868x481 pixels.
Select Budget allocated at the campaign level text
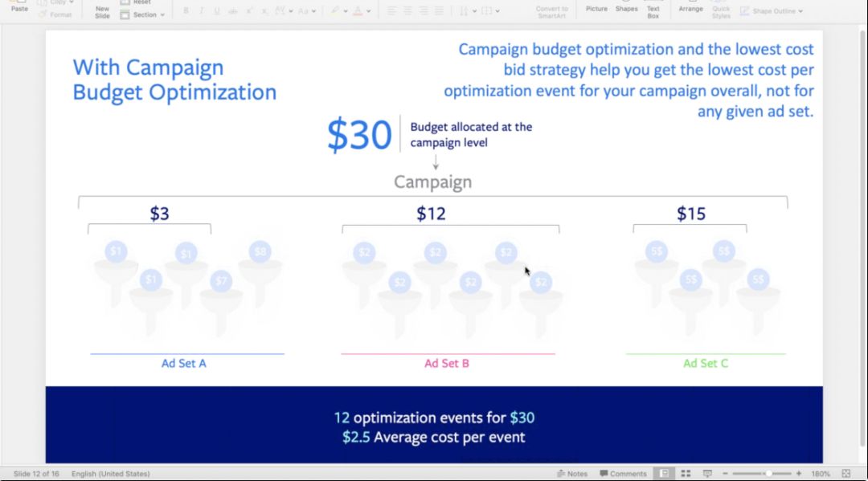click(471, 134)
